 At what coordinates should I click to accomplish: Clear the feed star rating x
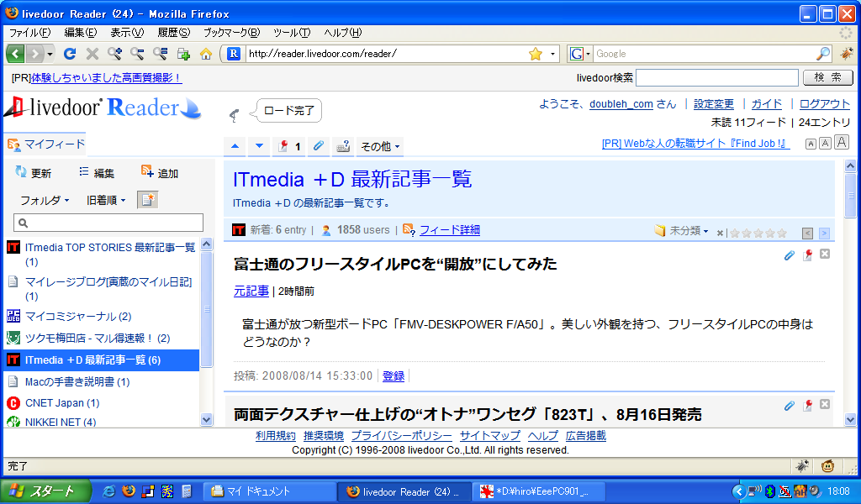tap(720, 233)
